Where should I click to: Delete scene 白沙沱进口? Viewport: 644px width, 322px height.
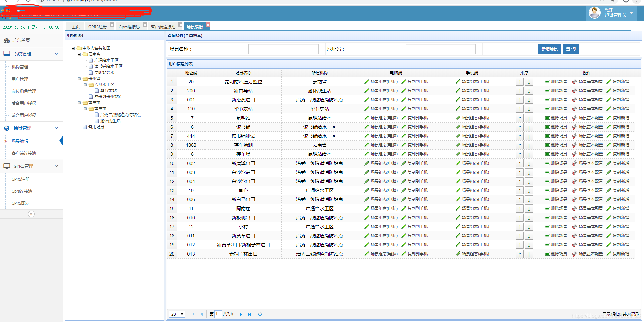[x=556, y=172]
